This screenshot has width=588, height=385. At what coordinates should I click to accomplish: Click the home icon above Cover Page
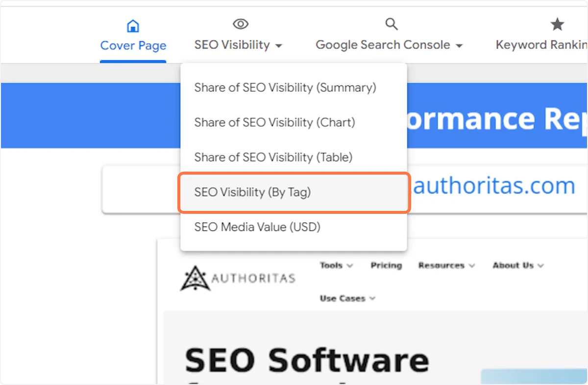coord(133,26)
